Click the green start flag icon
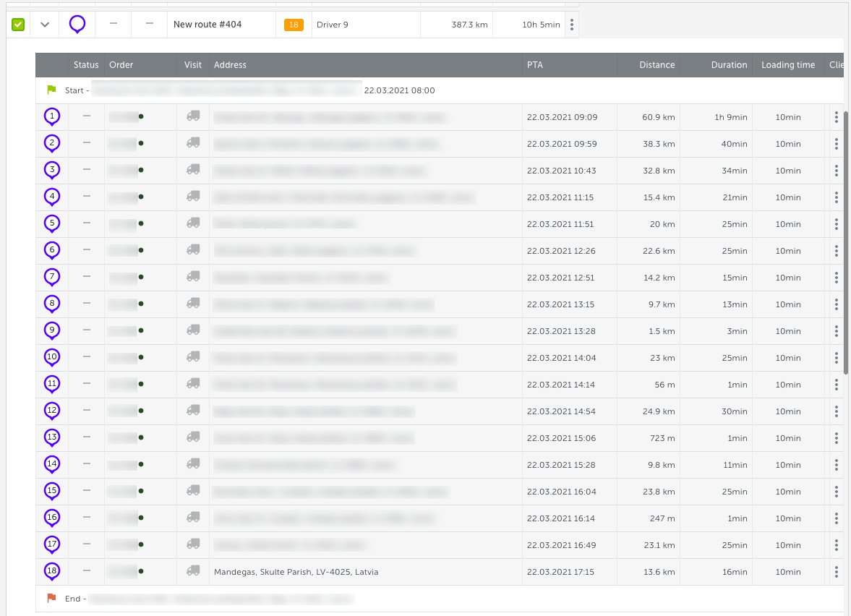Image resolution: width=851 pixels, height=616 pixels. click(51, 90)
